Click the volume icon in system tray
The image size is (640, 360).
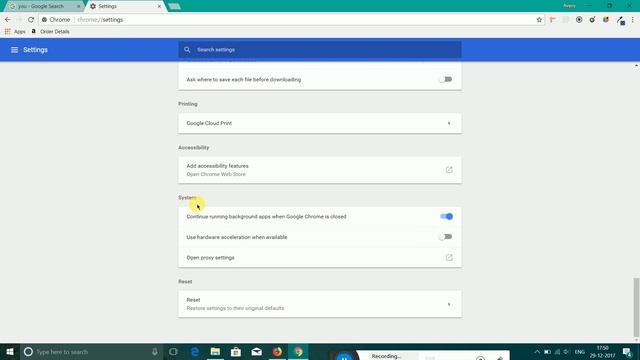pos(567,352)
